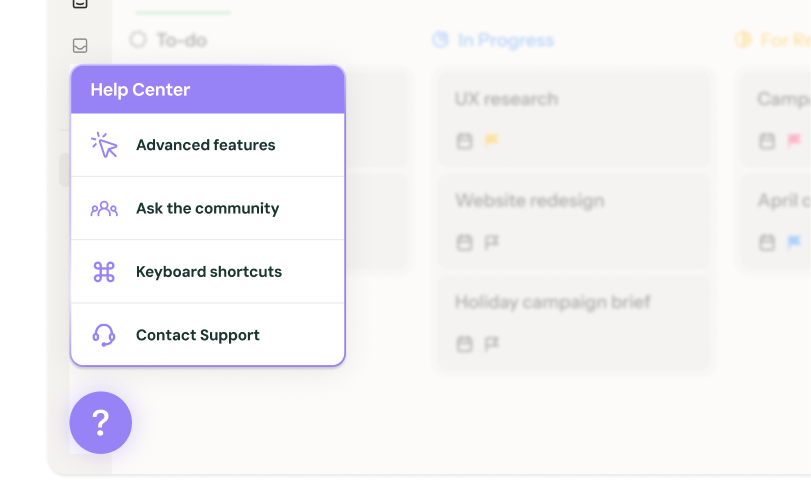Open the question mark help button
This screenshot has width=811, height=480.
pos(100,423)
